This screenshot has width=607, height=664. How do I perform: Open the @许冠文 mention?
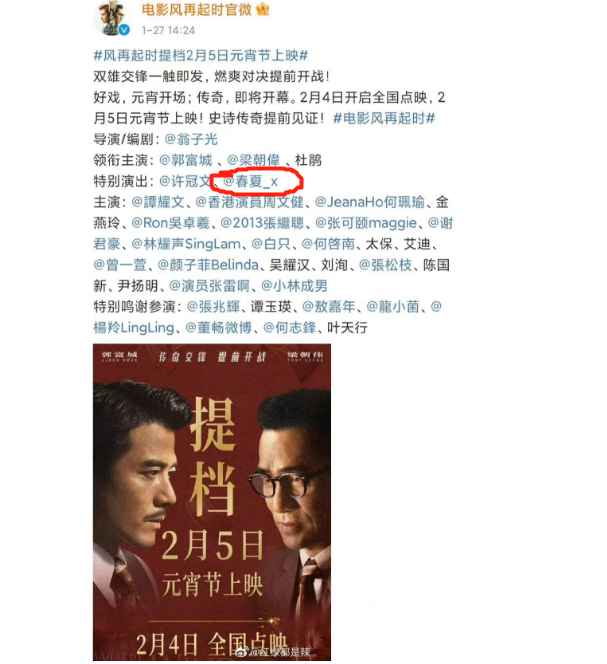pos(186,181)
